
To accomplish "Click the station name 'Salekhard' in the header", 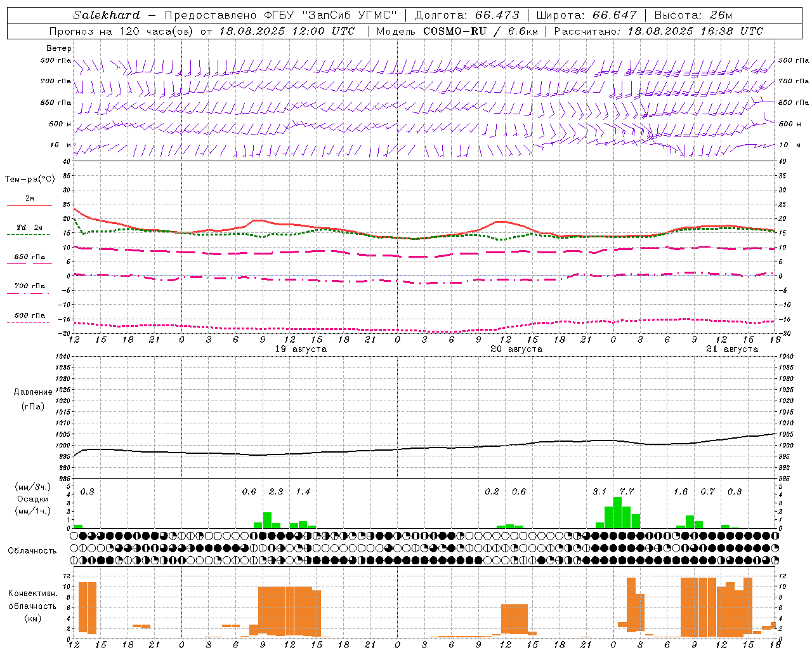I will tap(107, 15).
